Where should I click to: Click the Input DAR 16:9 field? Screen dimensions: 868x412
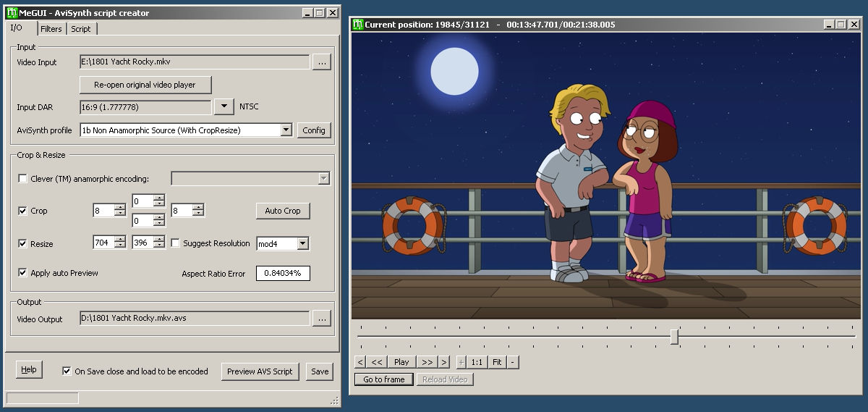coord(145,107)
